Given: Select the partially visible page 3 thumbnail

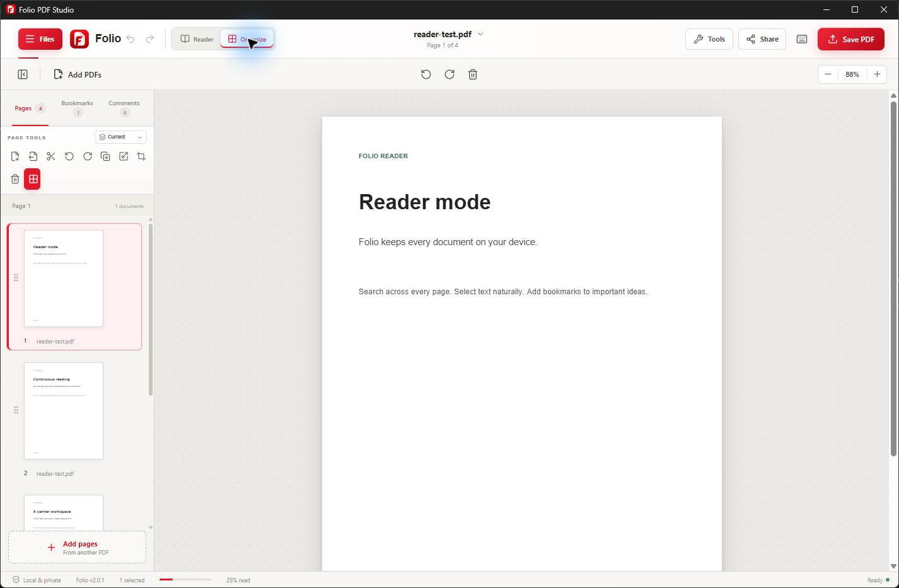Looking at the screenshot, I should pyautogui.click(x=64, y=512).
